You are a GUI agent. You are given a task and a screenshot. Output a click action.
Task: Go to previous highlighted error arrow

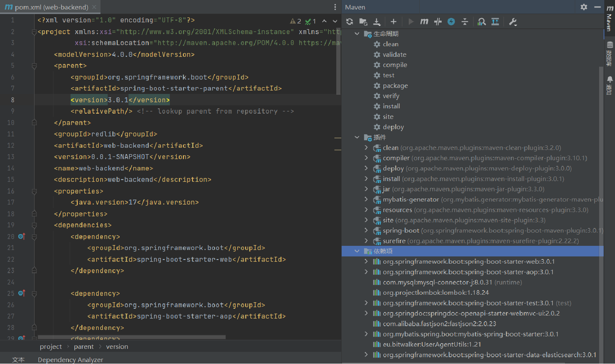pyautogui.click(x=324, y=21)
